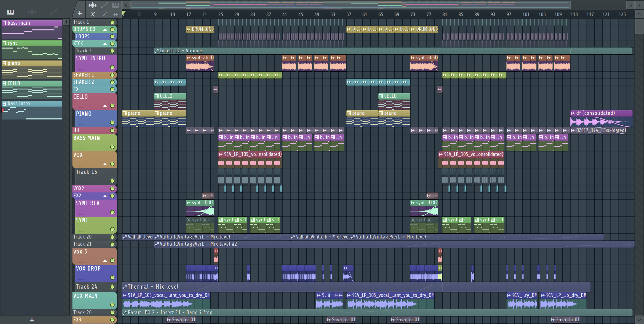This screenshot has height=324, width=644.
Task: Click the ValhallaVintageVerb - Mix level #2 automation clip
Action: pyautogui.click(x=394, y=244)
